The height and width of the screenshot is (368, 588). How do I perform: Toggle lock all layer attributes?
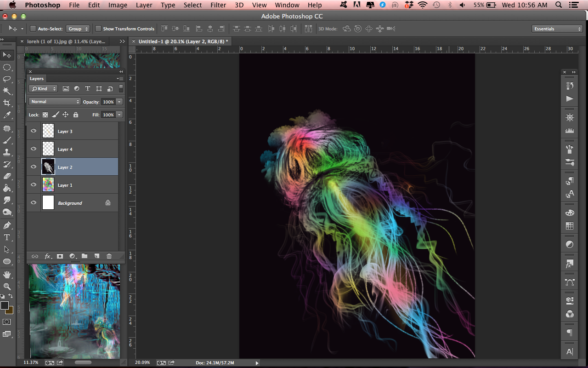[76, 115]
